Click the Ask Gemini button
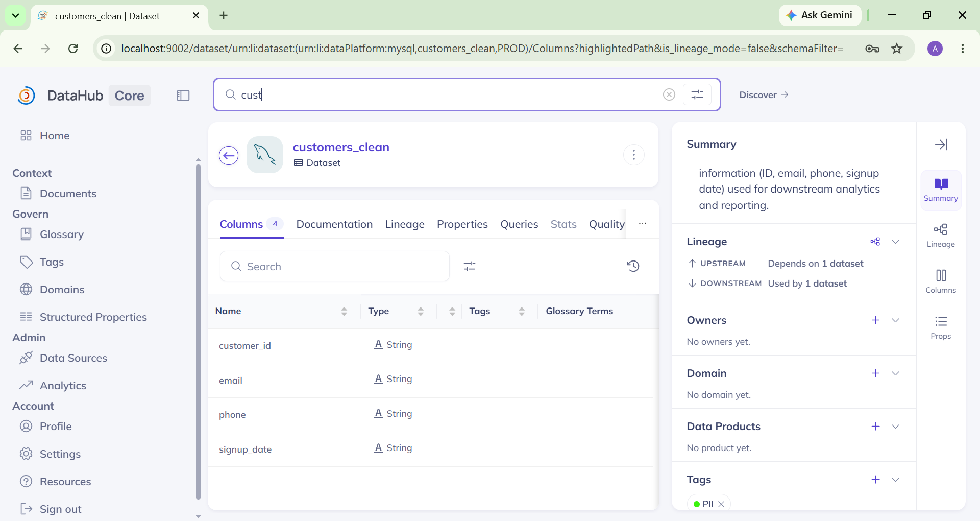 [x=820, y=15]
